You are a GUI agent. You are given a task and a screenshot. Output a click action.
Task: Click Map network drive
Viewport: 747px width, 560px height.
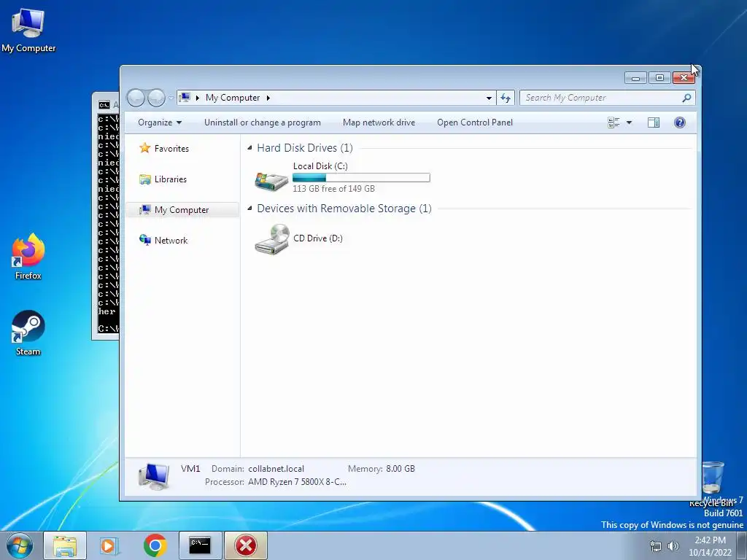(379, 122)
